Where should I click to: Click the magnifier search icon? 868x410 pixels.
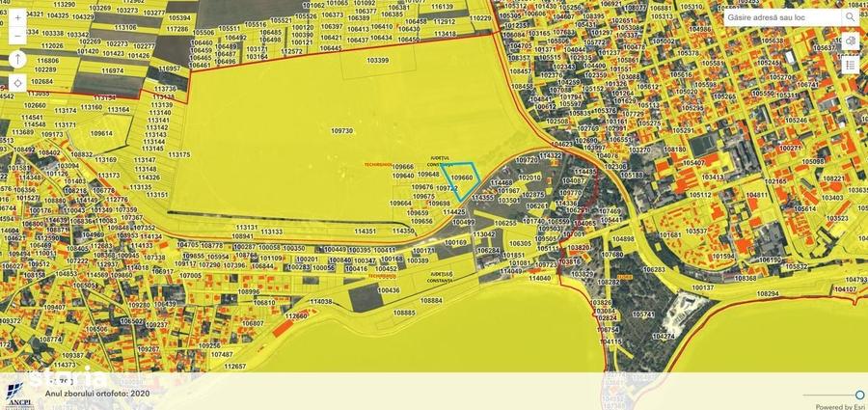850,17
